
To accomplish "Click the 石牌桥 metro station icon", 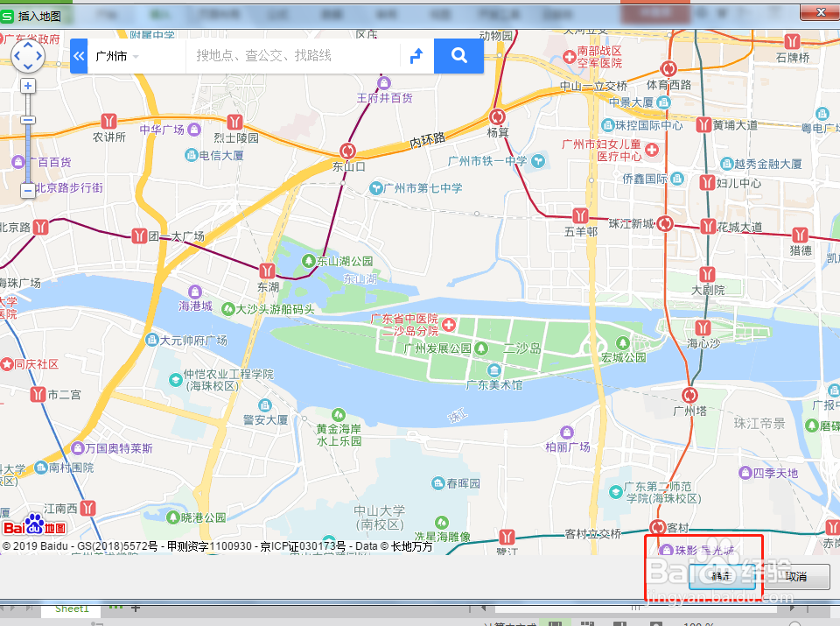I will tap(792, 41).
